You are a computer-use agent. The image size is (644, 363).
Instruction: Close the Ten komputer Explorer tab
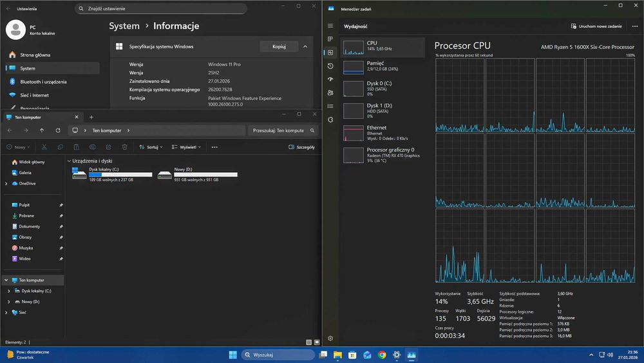77,117
